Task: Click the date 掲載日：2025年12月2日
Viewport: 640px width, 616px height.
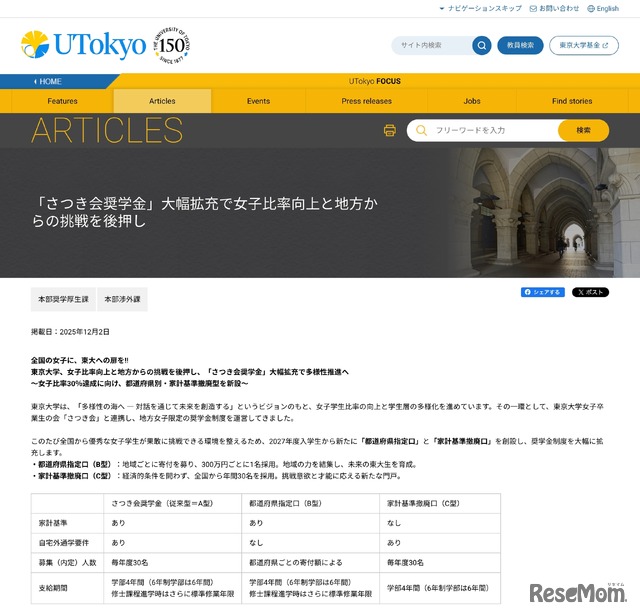Action: (x=70, y=332)
